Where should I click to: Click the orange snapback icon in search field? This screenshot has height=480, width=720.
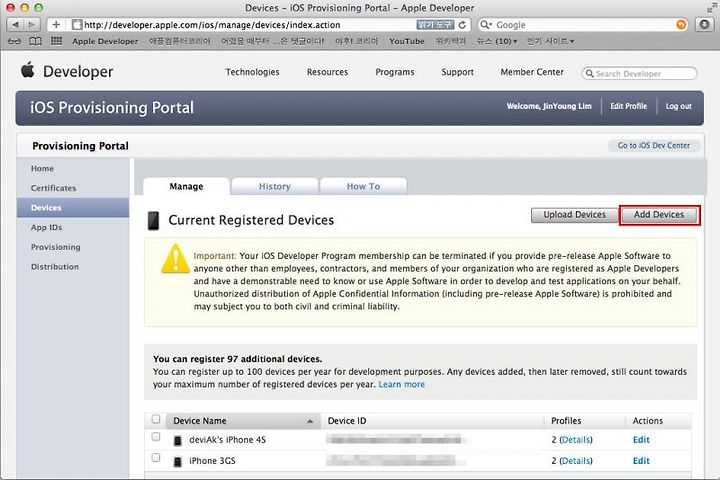(681, 25)
